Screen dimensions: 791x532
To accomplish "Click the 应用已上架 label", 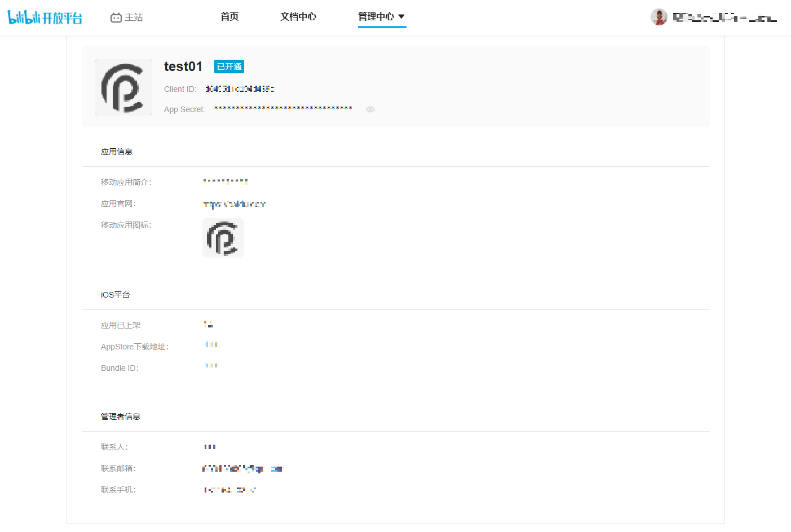I will tap(121, 325).
